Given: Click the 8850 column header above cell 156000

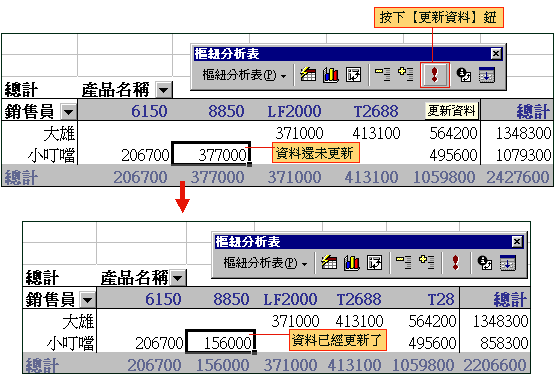Looking at the screenshot, I should coord(231,299).
